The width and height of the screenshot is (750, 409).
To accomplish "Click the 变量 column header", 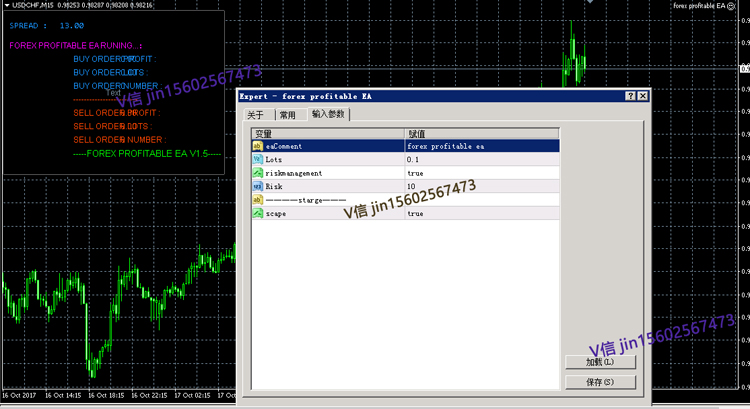I will [328, 133].
